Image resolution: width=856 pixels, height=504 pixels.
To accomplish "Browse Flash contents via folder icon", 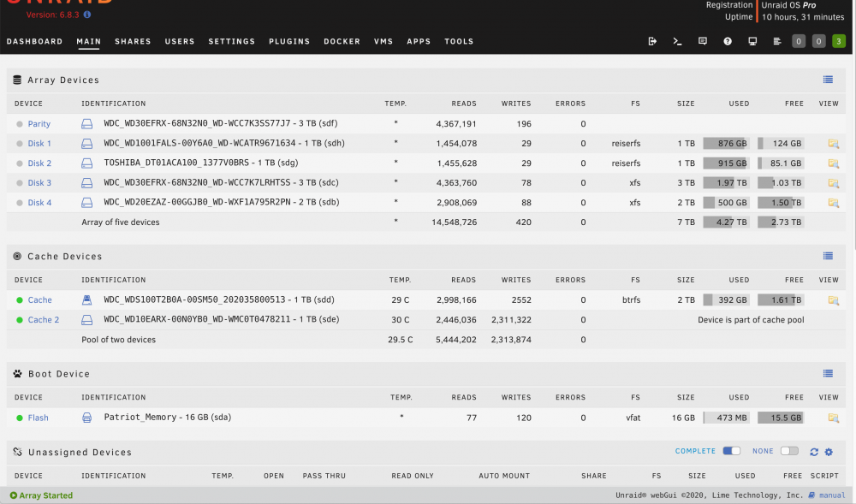I will [833, 418].
